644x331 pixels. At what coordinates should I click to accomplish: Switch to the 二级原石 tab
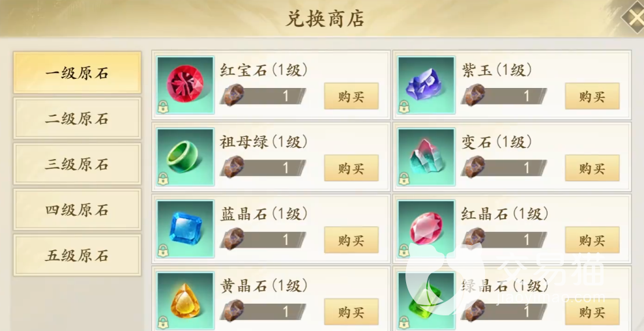pos(77,119)
